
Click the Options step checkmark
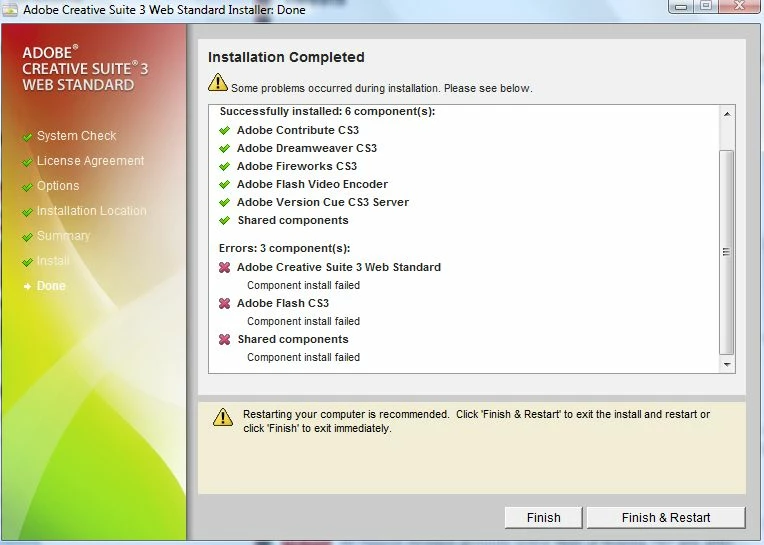[27, 187]
